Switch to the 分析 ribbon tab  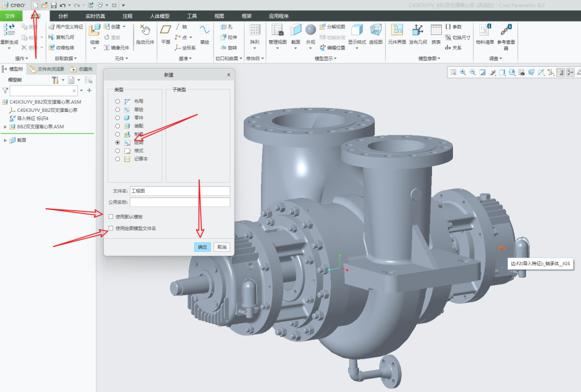63,16
